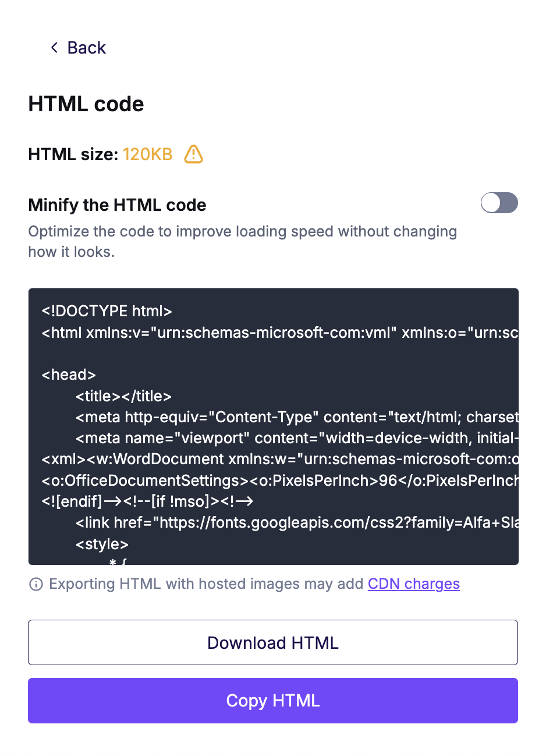Click the Download HTML button
The width and height of the screenshot is (546, 756).
click(x=273, y=642)
